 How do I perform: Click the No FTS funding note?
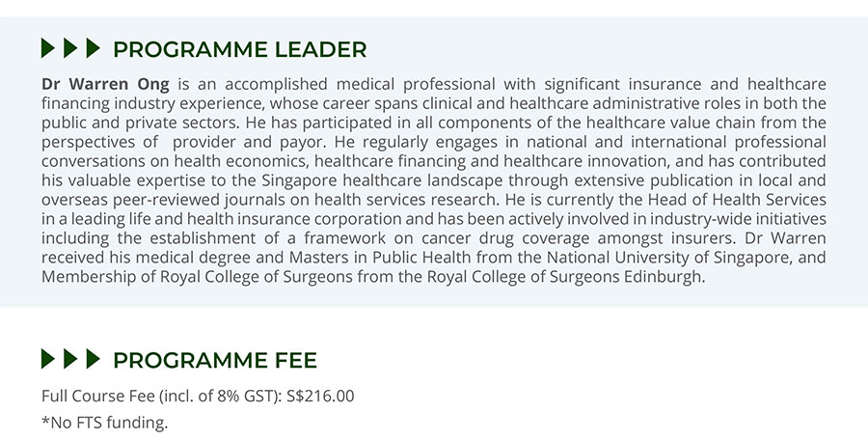click(x=104, y=423)
